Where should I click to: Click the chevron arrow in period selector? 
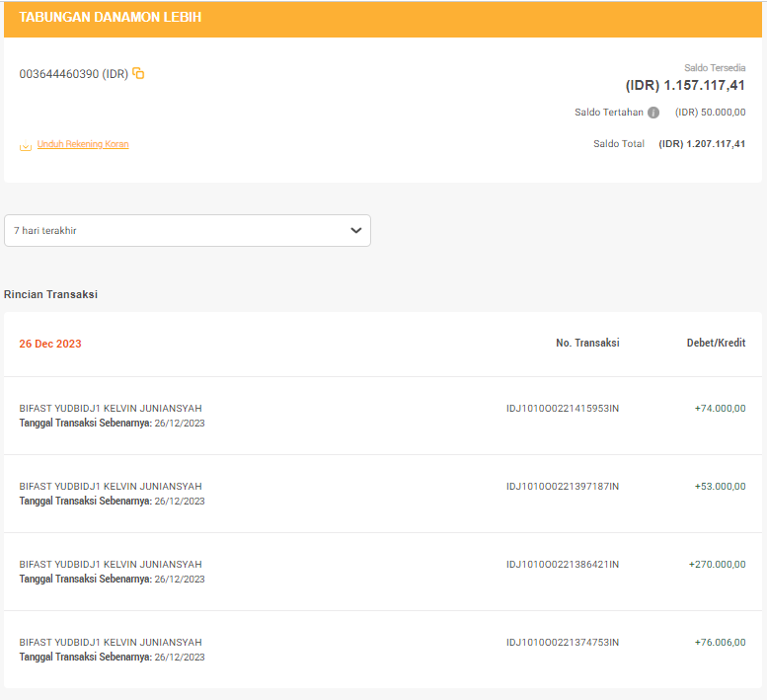point(356,230)
